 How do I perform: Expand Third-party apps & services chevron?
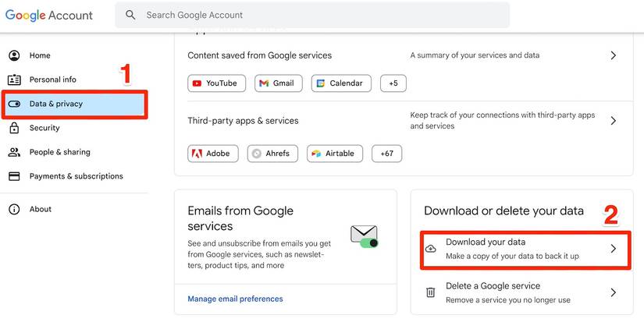click(614, 121)
